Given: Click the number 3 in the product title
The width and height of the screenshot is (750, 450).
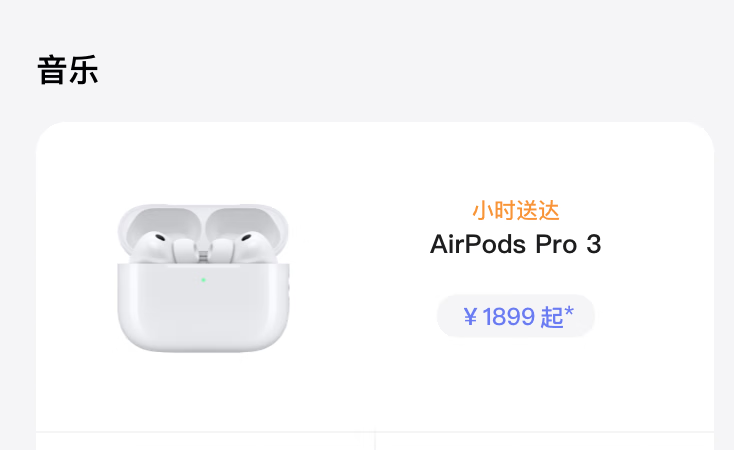Looking at the screenshot, I should [x=594, y=244].
